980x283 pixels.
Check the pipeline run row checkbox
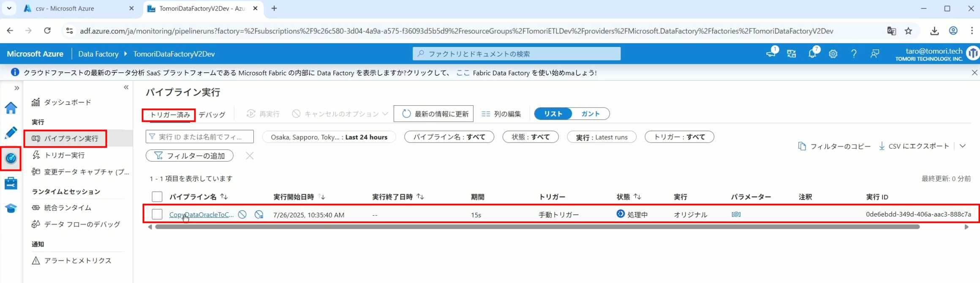click(x=157, y=214)
